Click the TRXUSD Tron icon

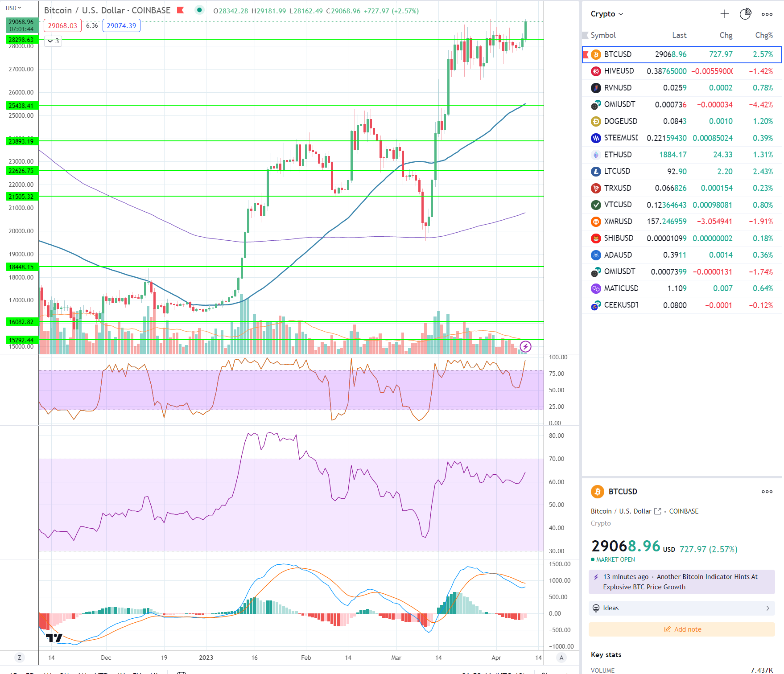pyautogui.click(x=596, y=188)
